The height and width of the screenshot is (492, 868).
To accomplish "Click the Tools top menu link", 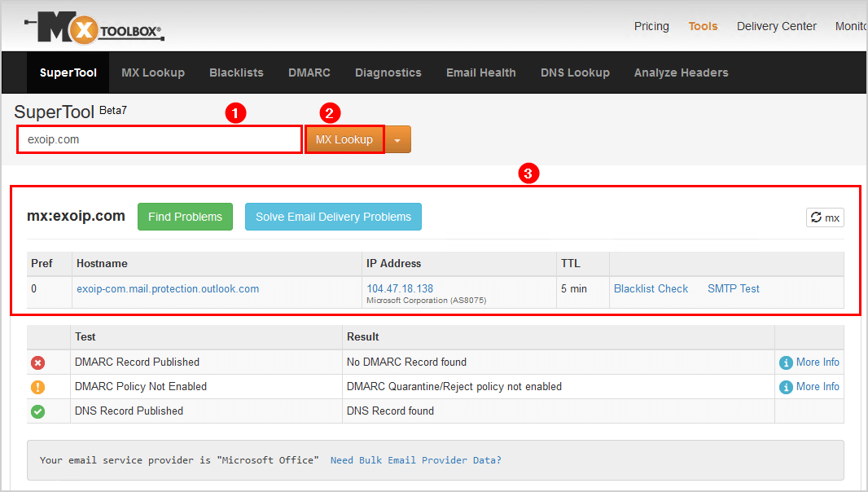I will [x=703, y=26].
